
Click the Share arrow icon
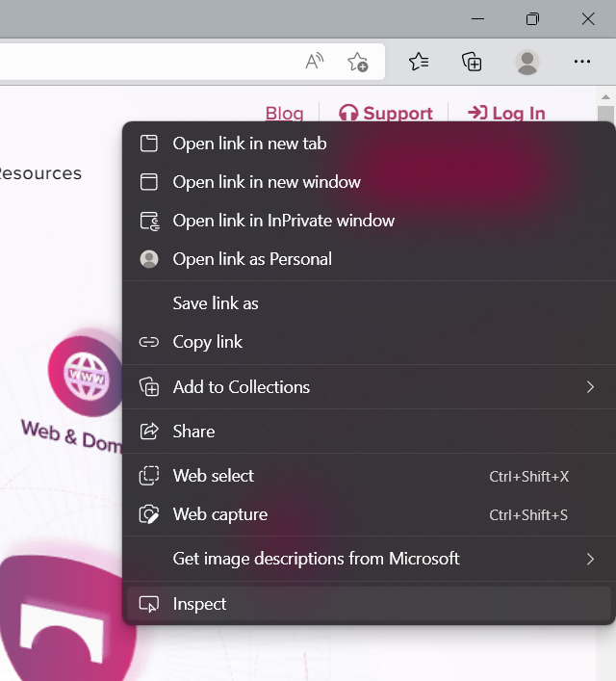click(x=149, y=432)
